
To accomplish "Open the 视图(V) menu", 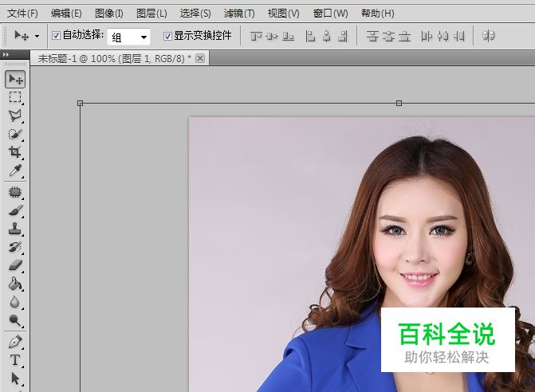I will 283,14.
